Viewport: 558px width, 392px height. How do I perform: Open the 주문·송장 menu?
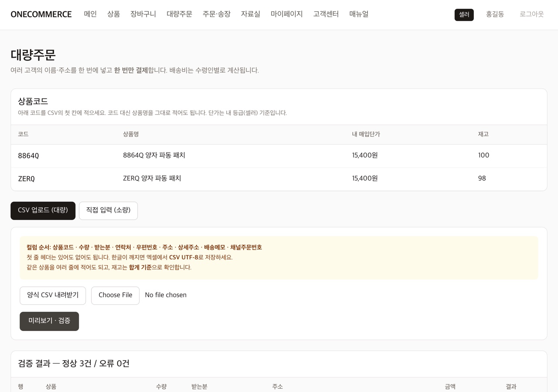pyautogui.click(x=217, y=14)
